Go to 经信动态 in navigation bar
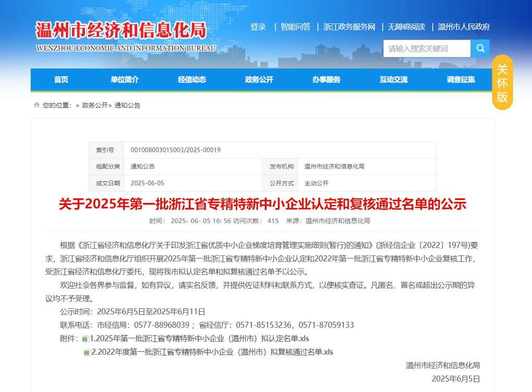This screenshot has width=532, height=392. [x=192, y=80]
